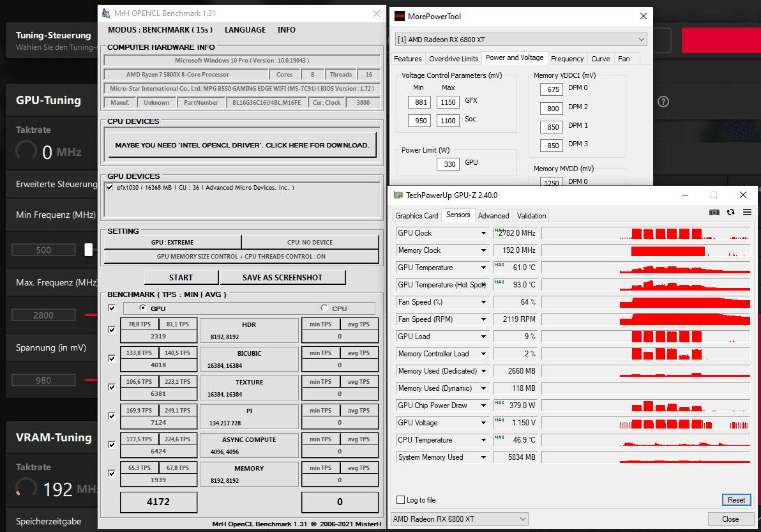Toggle the TEXTURE benchmark checkbox

coord(112,387)
